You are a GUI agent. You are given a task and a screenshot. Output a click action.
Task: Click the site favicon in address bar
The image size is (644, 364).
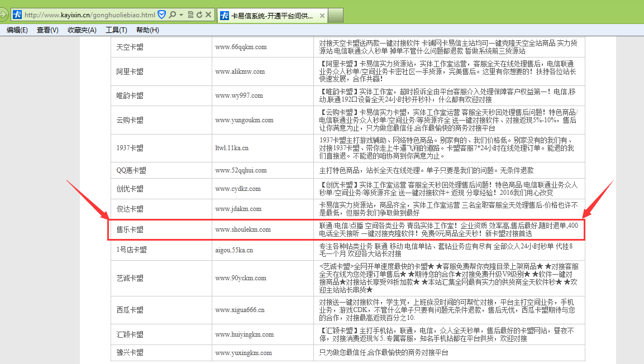(17, 15)
